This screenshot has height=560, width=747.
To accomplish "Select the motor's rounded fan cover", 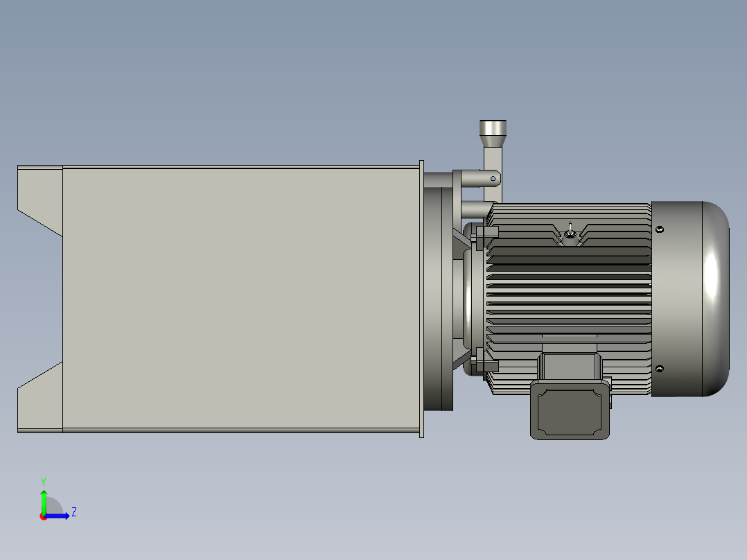I will tap(690, 299).
